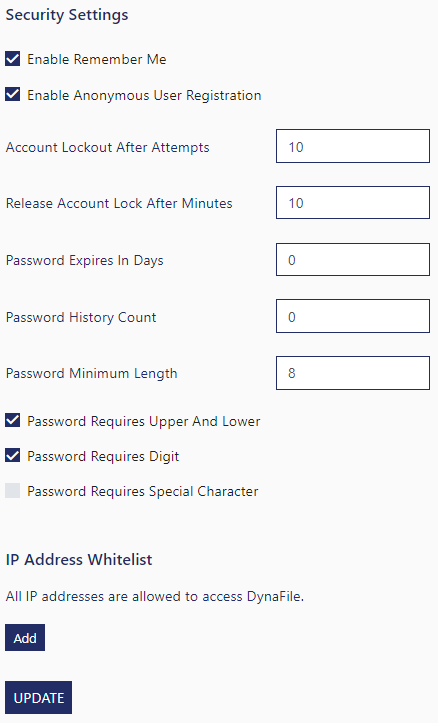The width and height of the screenshot is (438, 723).
Task: Click the Password Requires Digit label text
Action: click(x=103, y=456)
